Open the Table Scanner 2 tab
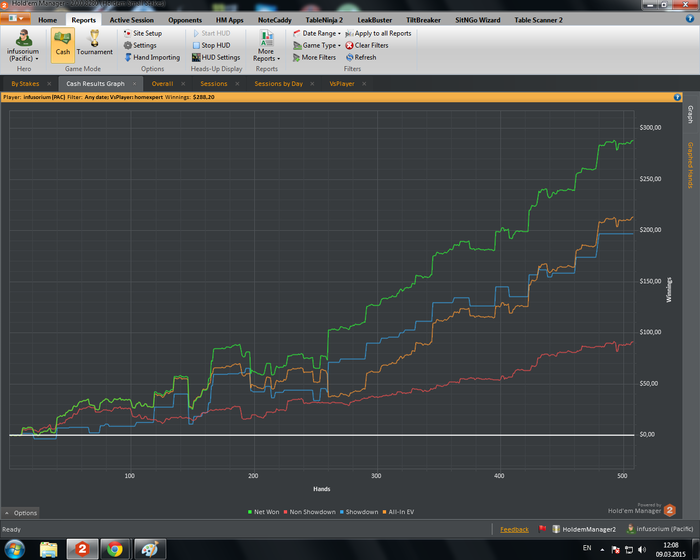This screenshot has height=560, width=700. click(538, 20)
